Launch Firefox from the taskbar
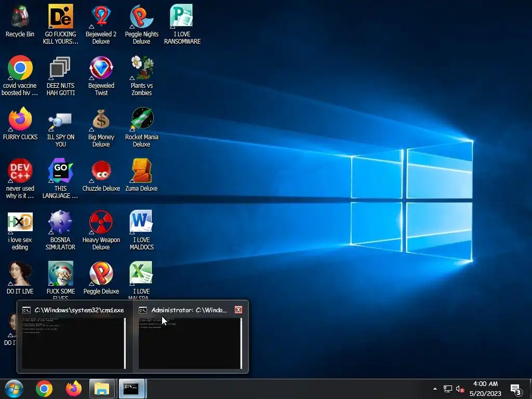The image size is (532, 399). click(74, 389)
